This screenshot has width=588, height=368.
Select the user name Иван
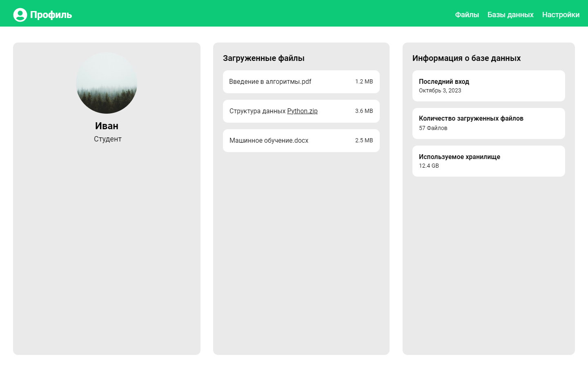tap(107, 126)
